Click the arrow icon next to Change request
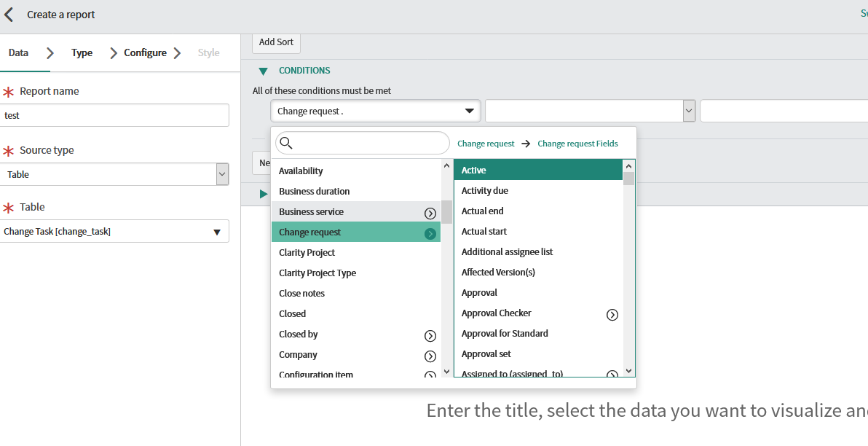 430,233
